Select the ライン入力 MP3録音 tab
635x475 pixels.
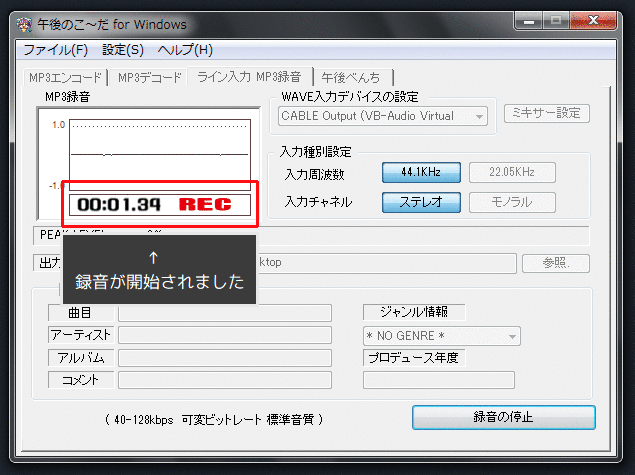[250, 76]
